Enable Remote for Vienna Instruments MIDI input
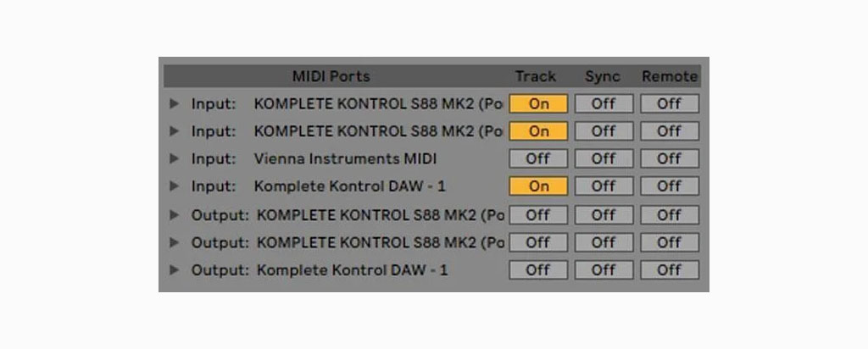 (670, 158)
